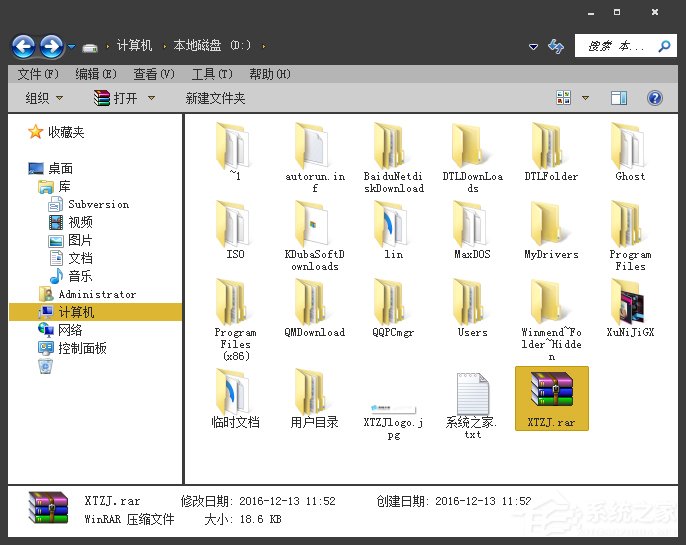Expand the arrow after 本地磁盘 (D:)

coord(263,46)
